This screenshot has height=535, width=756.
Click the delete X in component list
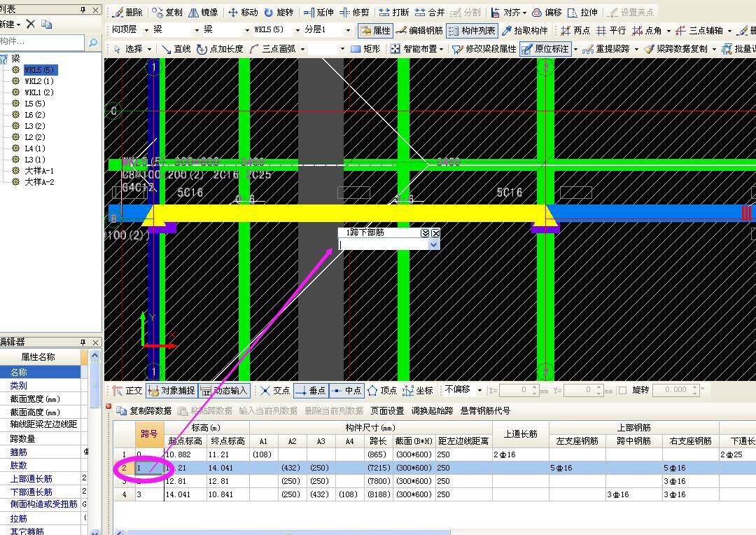[30, 24]
